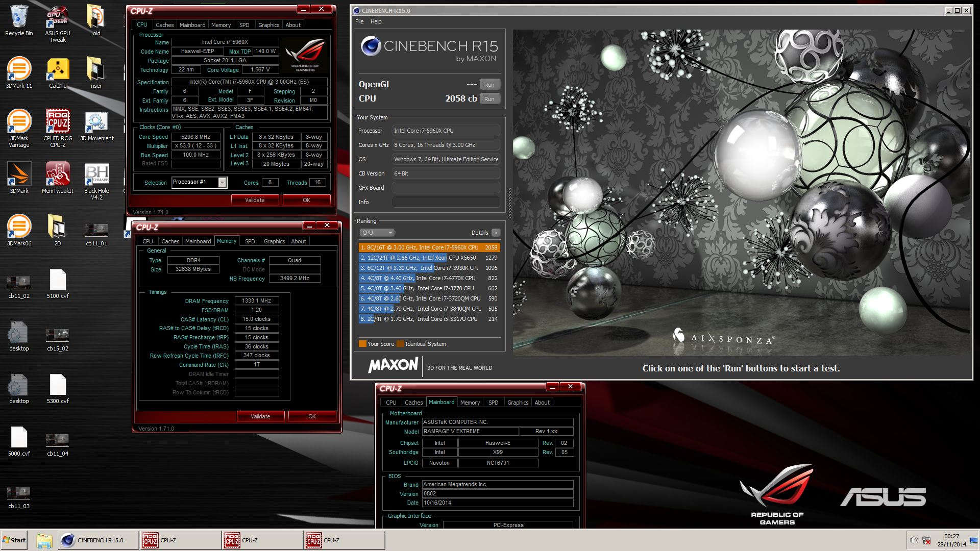Launch CPUID ROG CPU-Z desktop shortcut

58,129
